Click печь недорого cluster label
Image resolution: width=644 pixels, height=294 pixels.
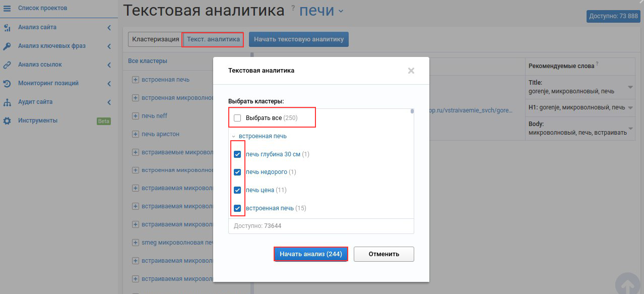click(267, 172)
